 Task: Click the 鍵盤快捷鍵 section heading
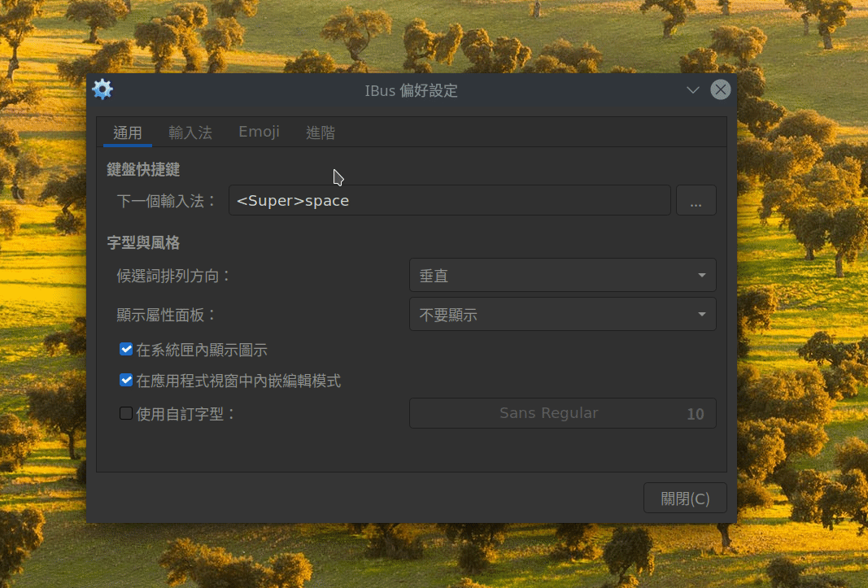pos(143,169)
